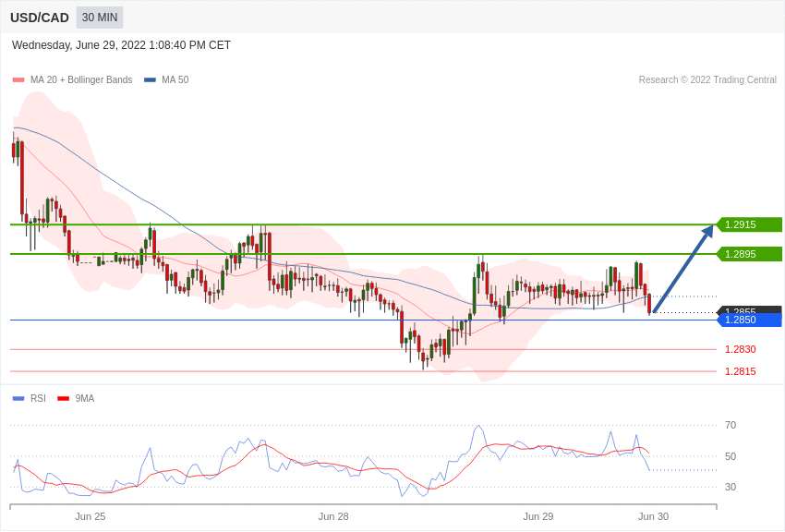785x532 pixels.
Task: Click the MA 50 legend swatch
Action: pyautogui.click(x=150, y=80)
